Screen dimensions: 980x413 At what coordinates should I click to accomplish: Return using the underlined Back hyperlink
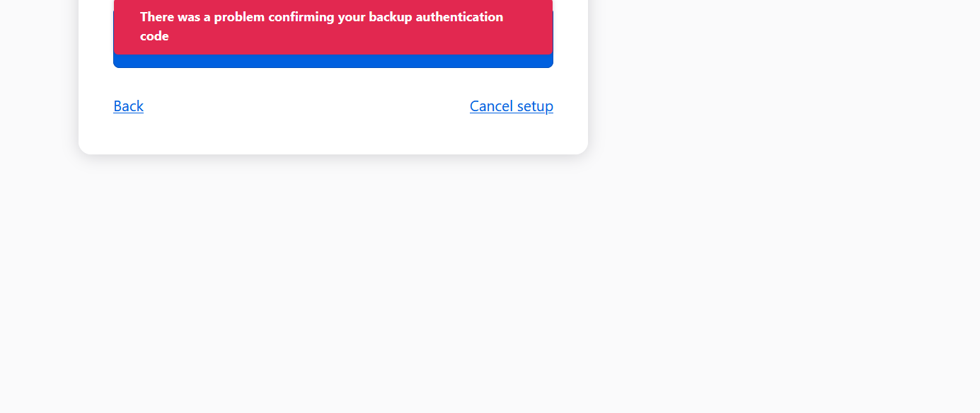(128, 106)
